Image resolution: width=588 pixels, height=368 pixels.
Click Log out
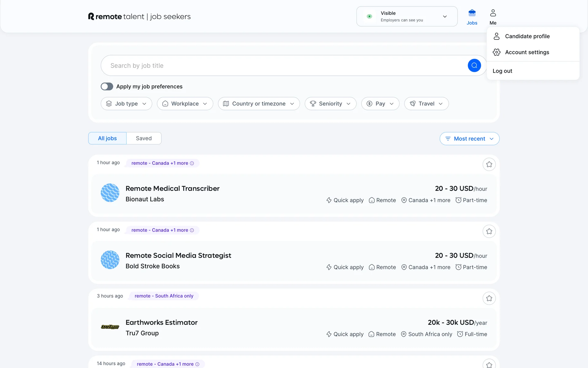click(x=502, y=71)
